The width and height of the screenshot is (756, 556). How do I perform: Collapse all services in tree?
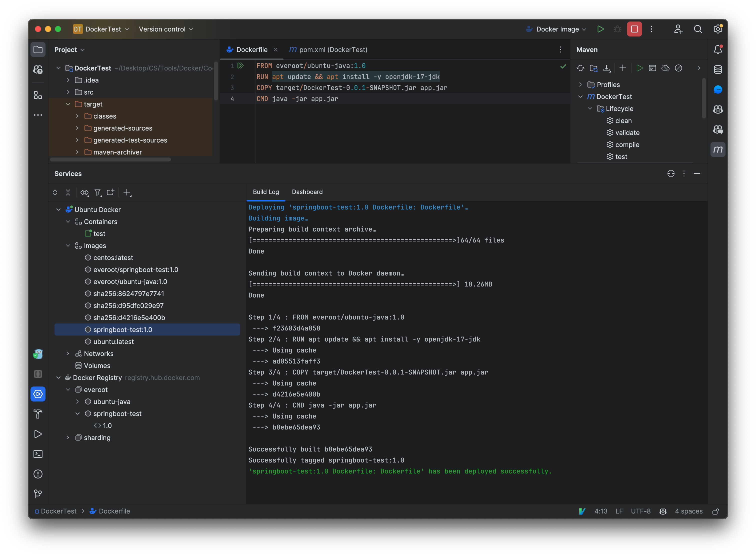[68, 192]
